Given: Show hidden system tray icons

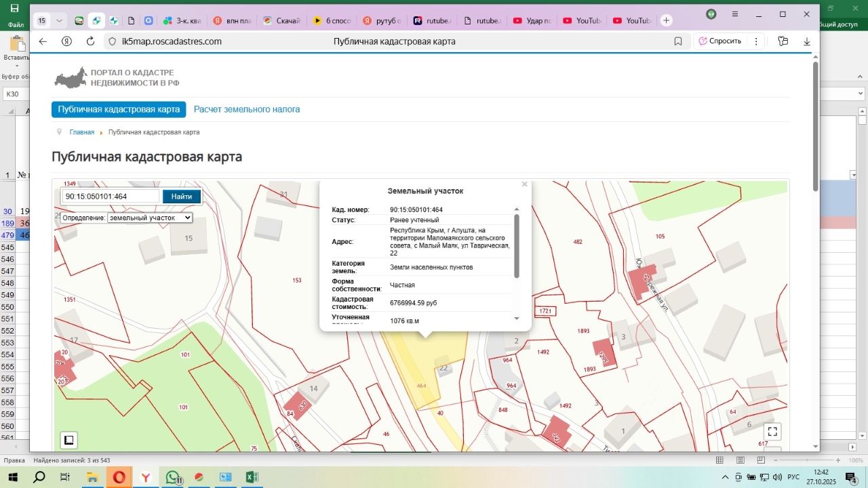Looking at the screenshot, I should click(726, 477).
